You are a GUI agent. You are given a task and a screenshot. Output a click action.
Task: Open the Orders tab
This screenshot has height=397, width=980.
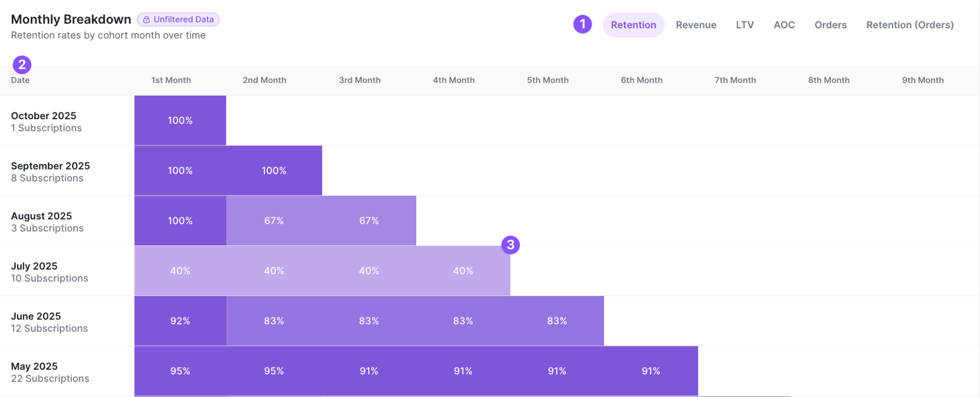[830, 25]
